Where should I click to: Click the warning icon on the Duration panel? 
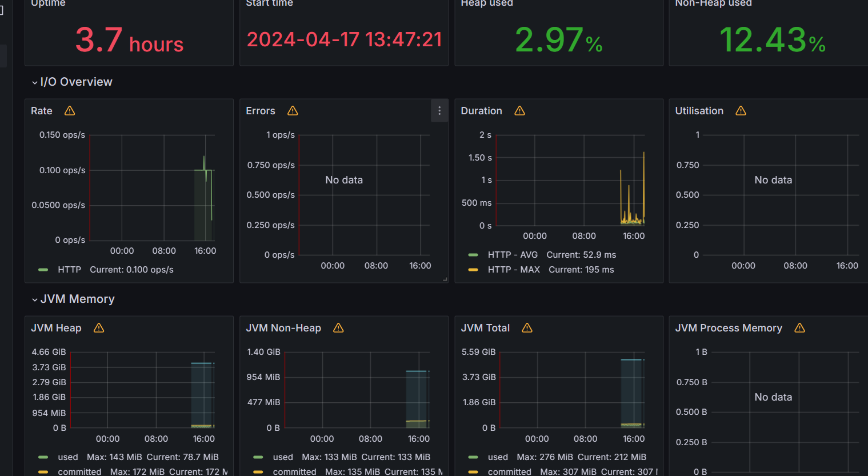point(519,110)
